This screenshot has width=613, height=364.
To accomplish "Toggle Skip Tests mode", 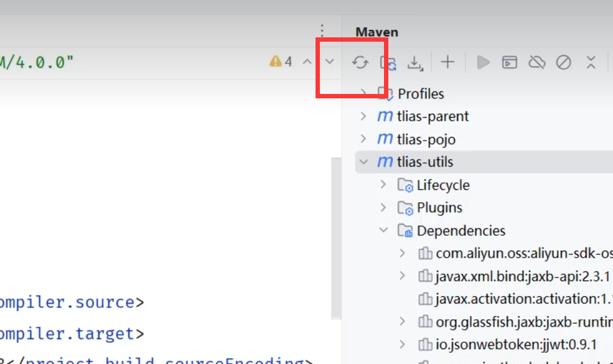I will click(563, 62).
